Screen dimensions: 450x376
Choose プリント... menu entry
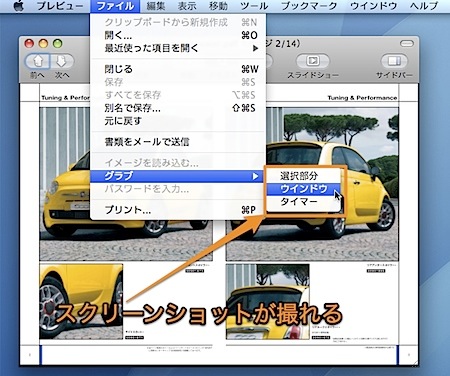178,210
